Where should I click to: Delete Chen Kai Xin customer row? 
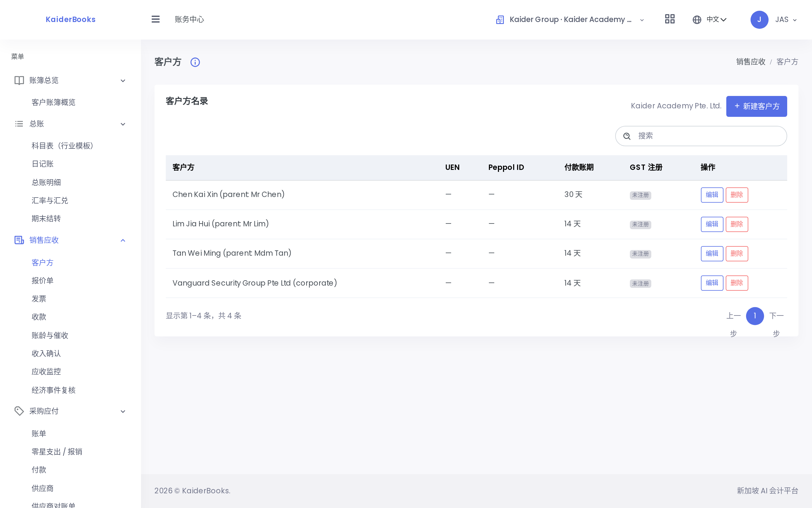(736, 195)
